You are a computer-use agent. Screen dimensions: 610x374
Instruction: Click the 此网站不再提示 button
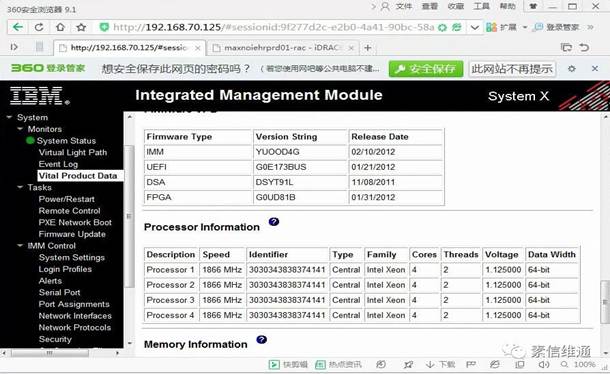tap(512, 69)
